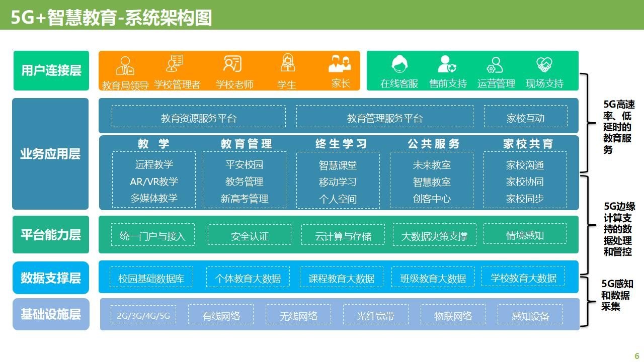Click the 用户连接层 layer label

[x=51, y=70]
